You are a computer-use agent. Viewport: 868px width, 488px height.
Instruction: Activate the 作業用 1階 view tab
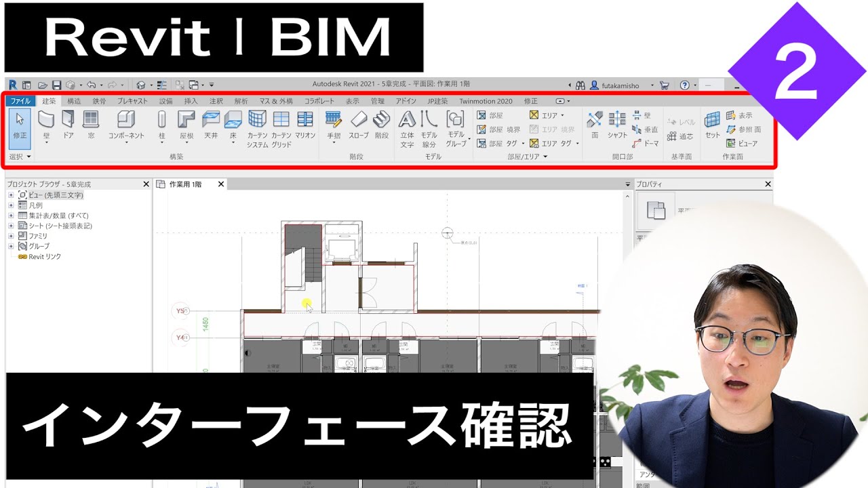point(186,184)
